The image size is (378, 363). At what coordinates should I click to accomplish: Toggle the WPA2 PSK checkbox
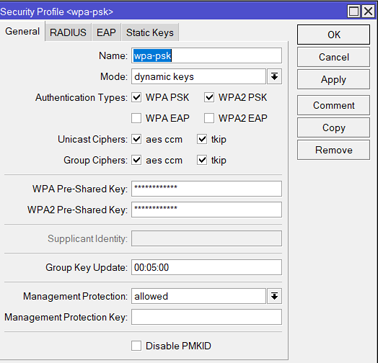click(x=209, y=98)
